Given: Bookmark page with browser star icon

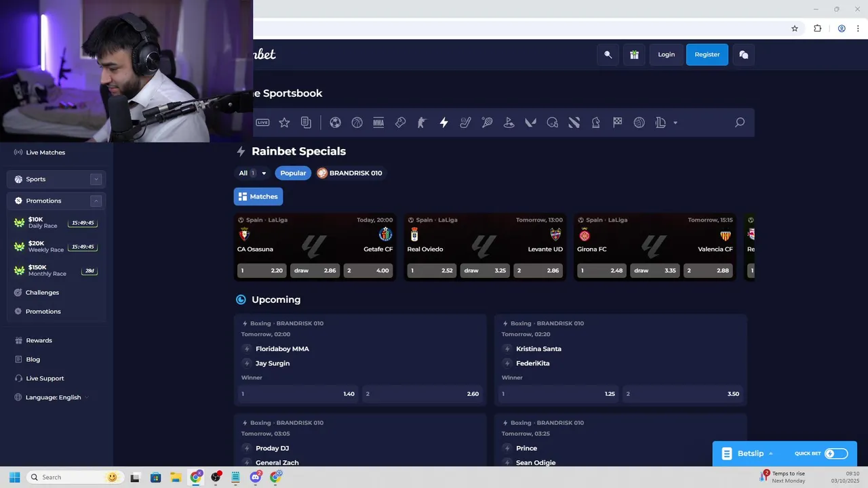Looking at the screenshot, I should pos(795,28).
